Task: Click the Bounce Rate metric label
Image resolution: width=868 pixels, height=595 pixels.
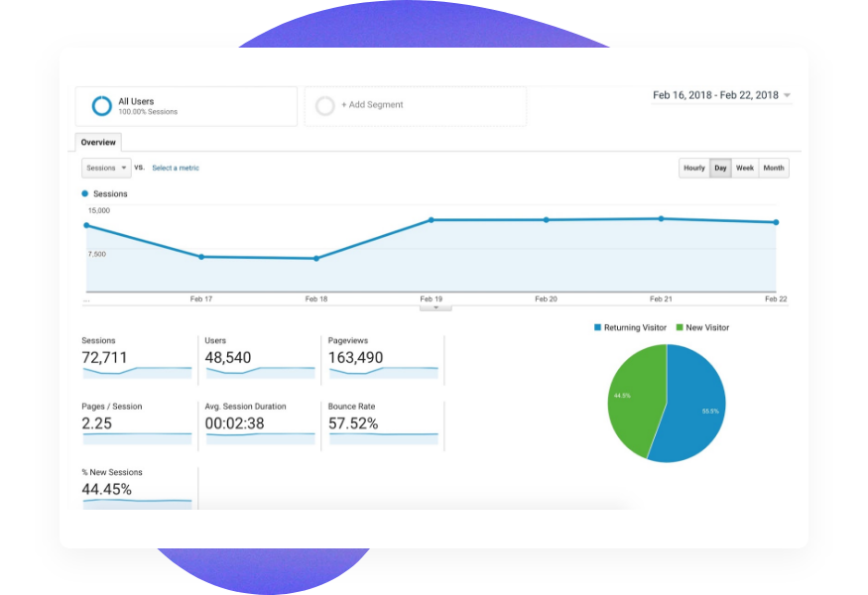Action: 351,407
